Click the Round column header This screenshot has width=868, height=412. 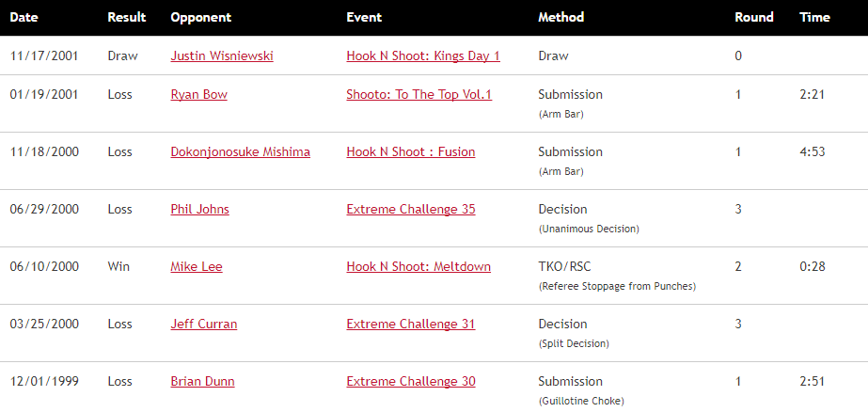pos(753,17)
